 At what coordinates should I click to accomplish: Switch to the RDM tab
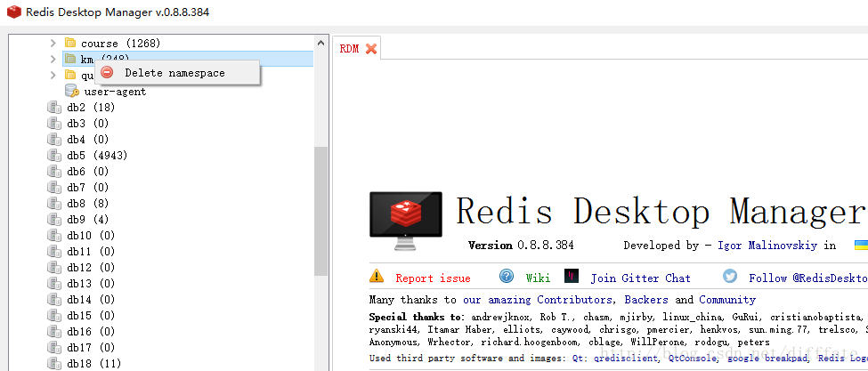(349, 49)
